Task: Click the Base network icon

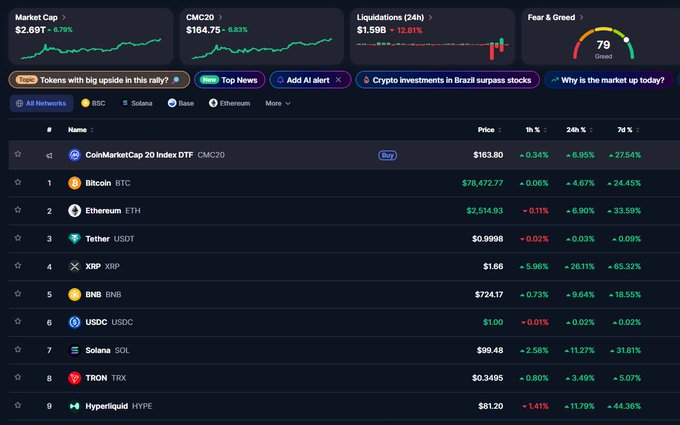Action: (172, 103)
